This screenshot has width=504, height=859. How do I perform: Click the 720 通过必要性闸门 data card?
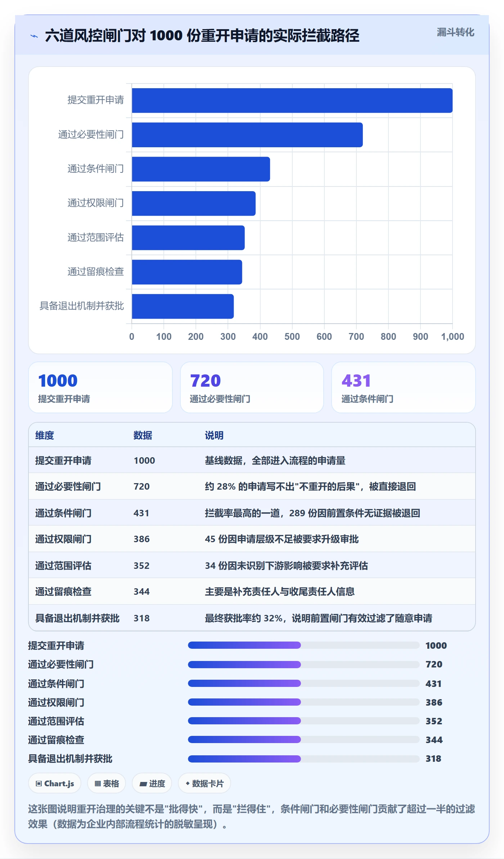click(252, 387)
